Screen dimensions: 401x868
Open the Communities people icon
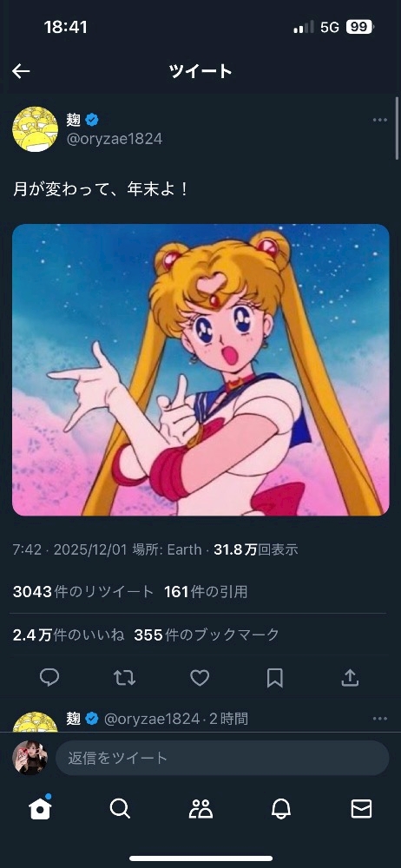[x=200, y=809]
